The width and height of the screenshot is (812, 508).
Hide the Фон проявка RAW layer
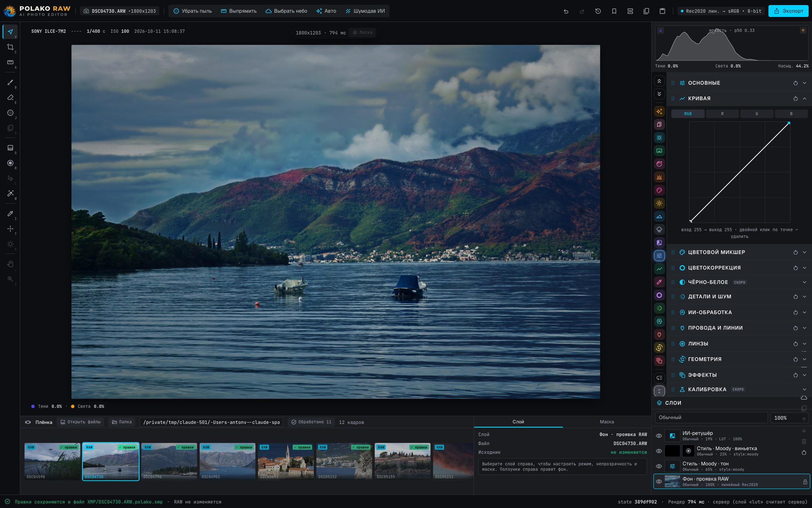coord(659,482)
